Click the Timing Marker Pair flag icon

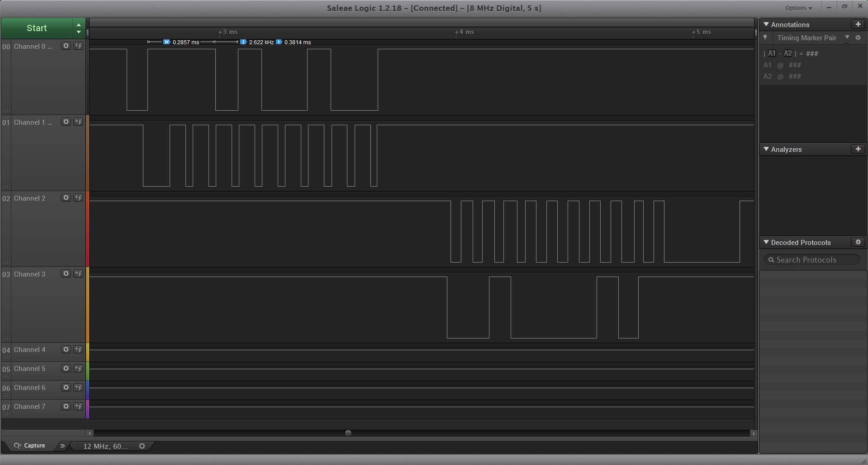765,38
